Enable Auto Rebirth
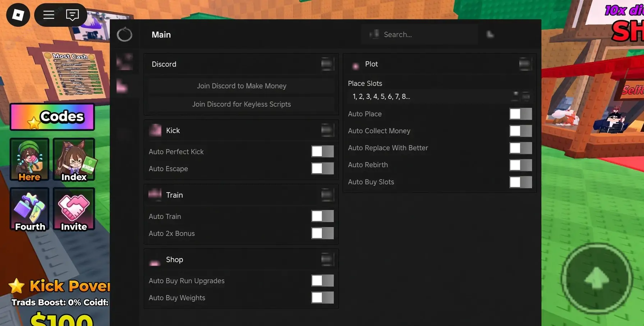This screenshot has height=326, width=644. coord(520,165)
